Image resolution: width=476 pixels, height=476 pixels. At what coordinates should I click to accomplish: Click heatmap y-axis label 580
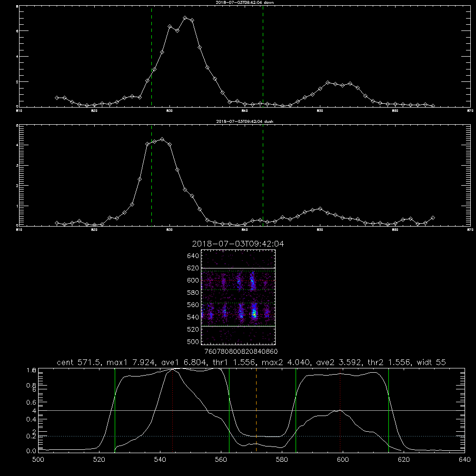[x=193, y=293]
